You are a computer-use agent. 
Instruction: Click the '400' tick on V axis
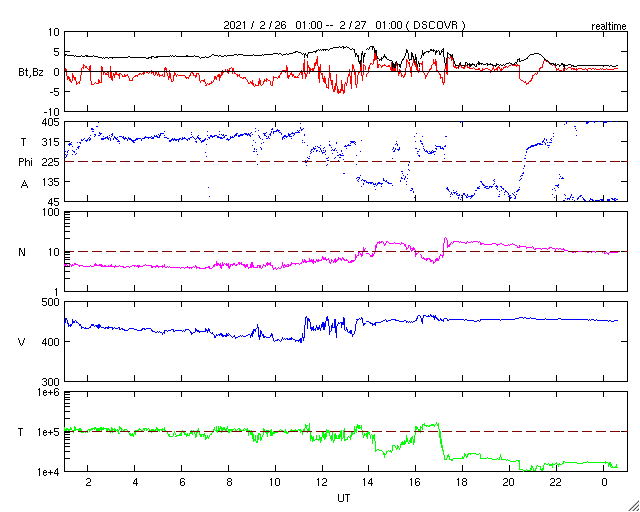pos(51,342)
